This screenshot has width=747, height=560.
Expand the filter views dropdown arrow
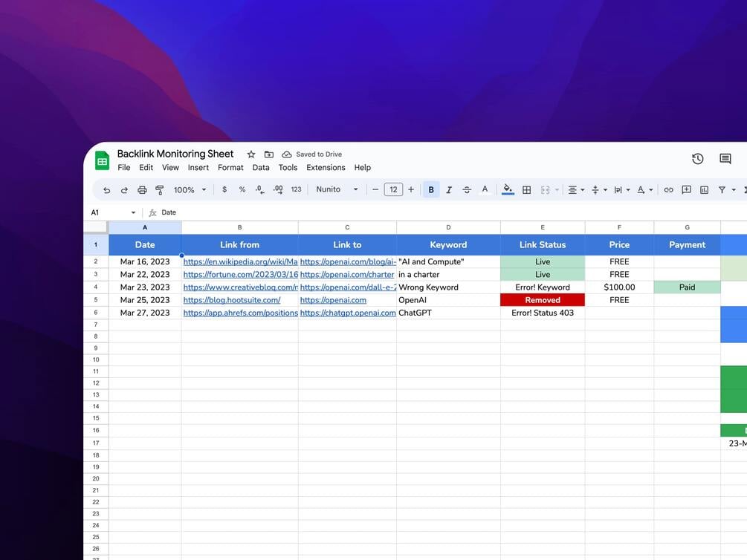pos(734,190)
